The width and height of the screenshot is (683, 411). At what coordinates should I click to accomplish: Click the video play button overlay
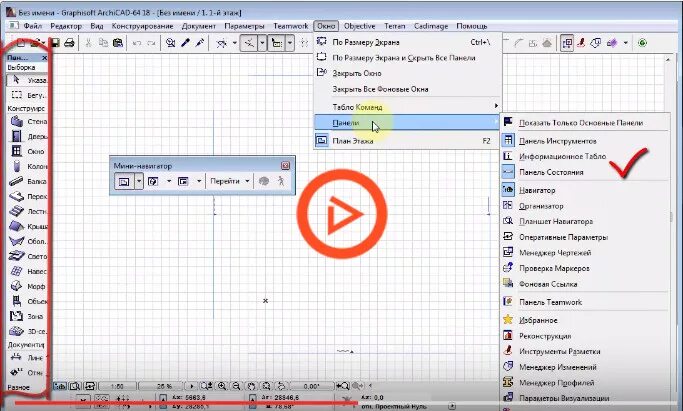coord(342,213)
